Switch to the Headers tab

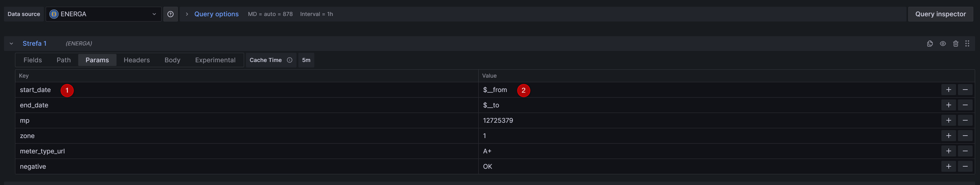(136, 60)
